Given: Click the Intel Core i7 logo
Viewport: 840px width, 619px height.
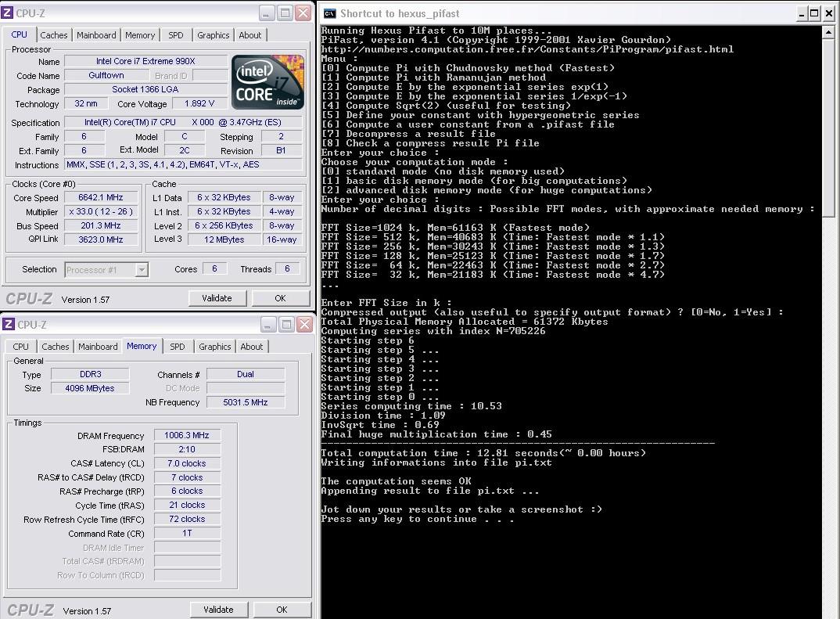Looking at the screenshot, I should click(267, 82).
